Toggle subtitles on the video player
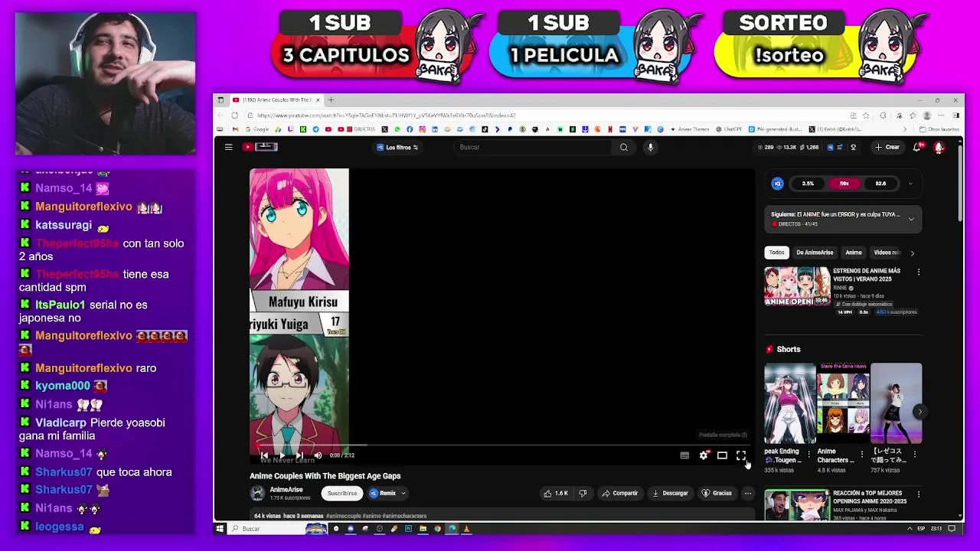This screenshot has width=980, height=551. pyautogui.click(x=684, y=455)
